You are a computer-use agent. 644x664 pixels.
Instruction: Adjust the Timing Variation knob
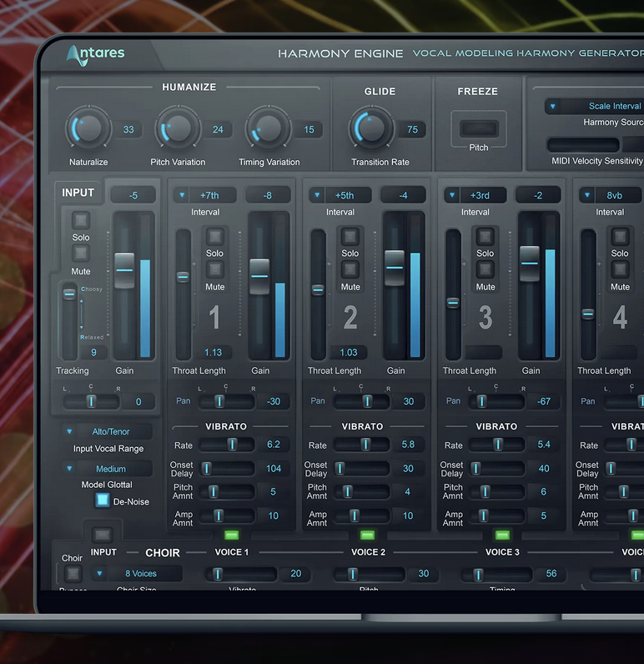269,128
